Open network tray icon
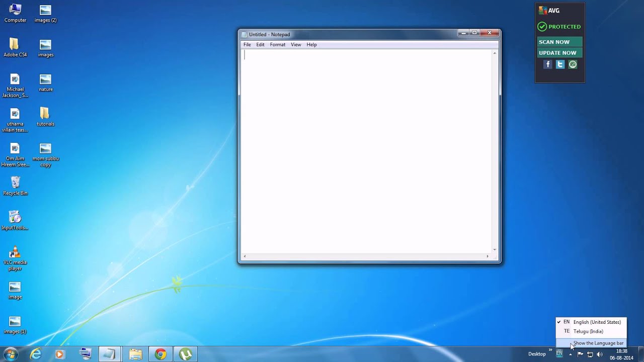 point(590,354)
